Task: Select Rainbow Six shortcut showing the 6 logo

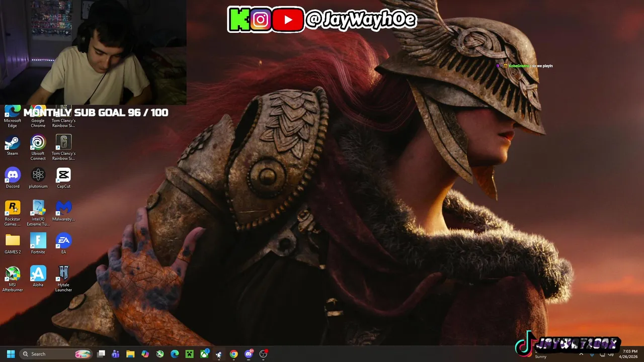Action: tap(63, 148)
